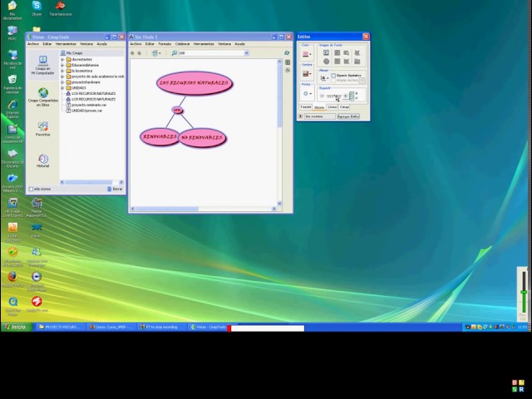
Task: Open the Favoritos panel icon
Action: pos(43,127)
